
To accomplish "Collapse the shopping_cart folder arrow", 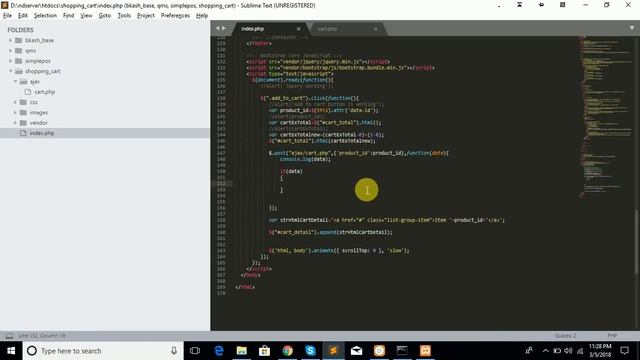I will coord(11,71).
